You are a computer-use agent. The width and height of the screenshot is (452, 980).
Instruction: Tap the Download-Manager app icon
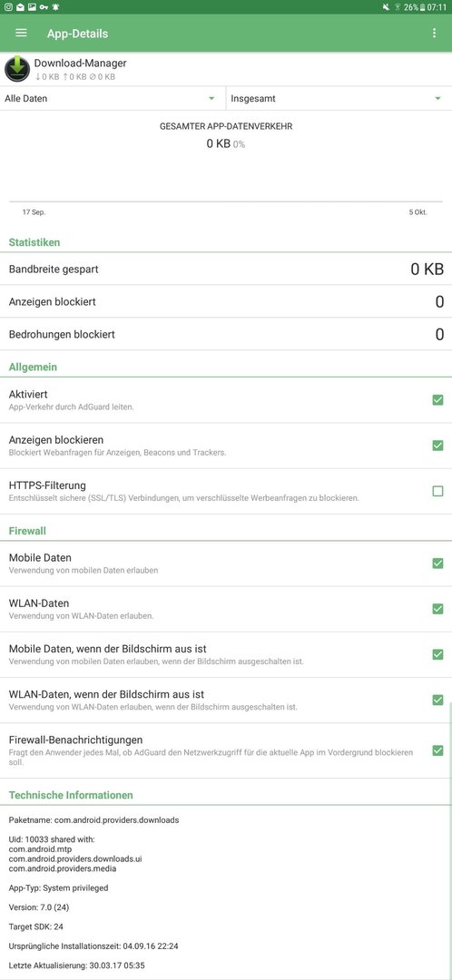(x=17, y=69)
